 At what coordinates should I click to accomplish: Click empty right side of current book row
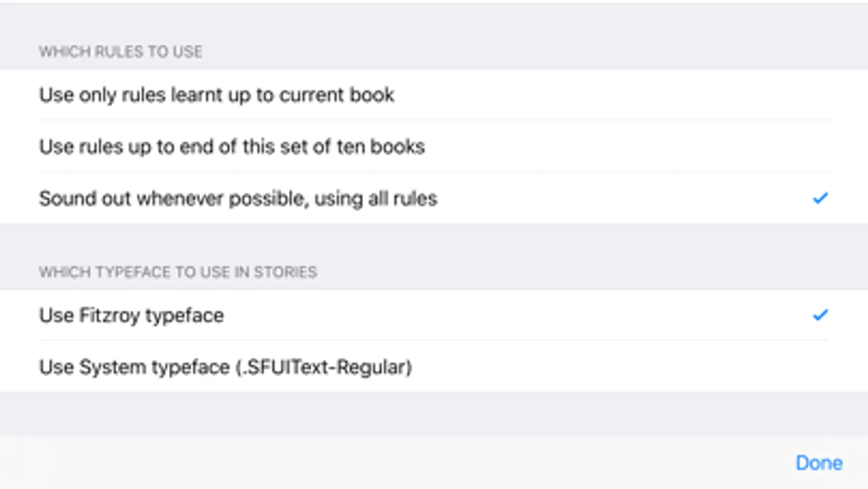(x=651, y=95)
